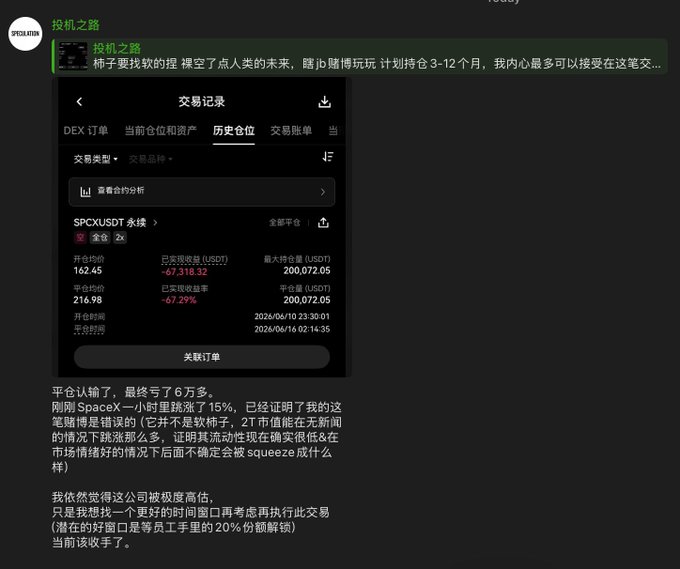
Task: Toggle the sort order icon
Action: pyautogui.click(x=328, y=157)
